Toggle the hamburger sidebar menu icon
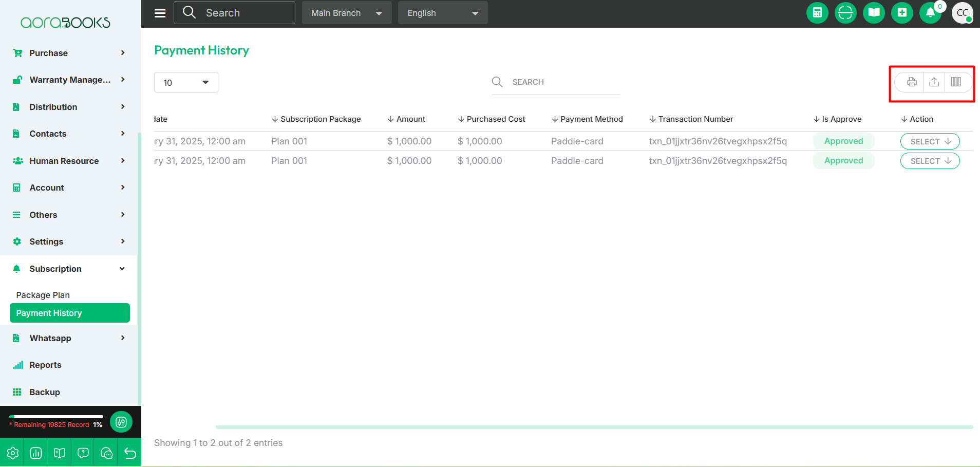Viewport: 980px width, 467px height. (160, 13)
